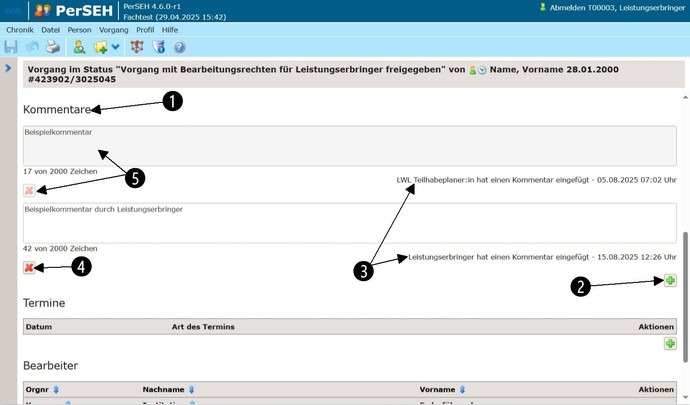The width and height of the screenshot is (690, 405).
Task: Add a new Termin with green plus
Action: [670, 343]
